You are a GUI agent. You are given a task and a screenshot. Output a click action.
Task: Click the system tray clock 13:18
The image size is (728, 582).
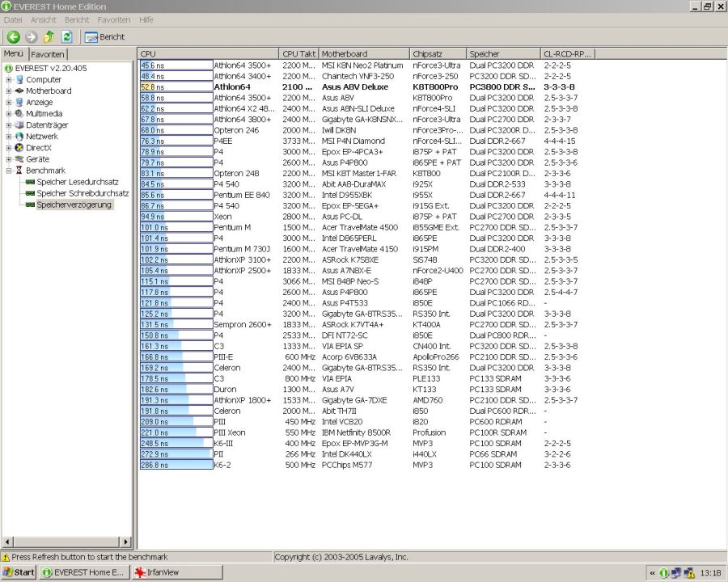711,573
